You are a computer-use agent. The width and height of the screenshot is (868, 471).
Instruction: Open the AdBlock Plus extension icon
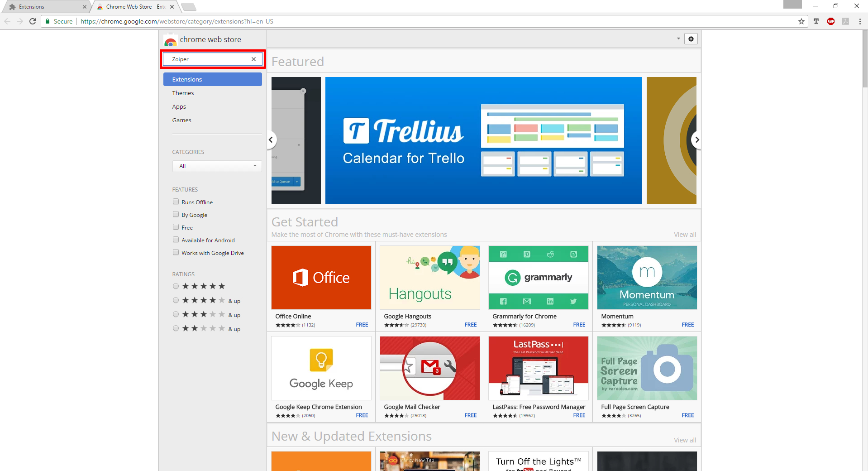pyautogui.click(x=830, y=21)
